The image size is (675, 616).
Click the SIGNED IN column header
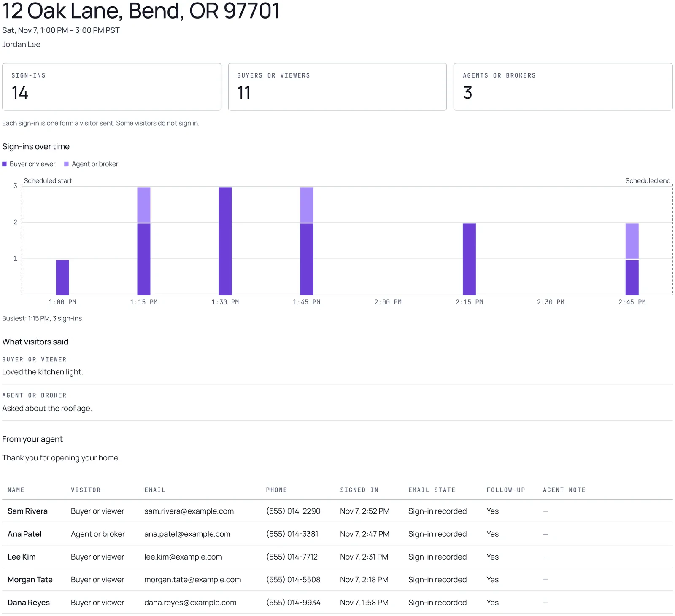[359, 490]
